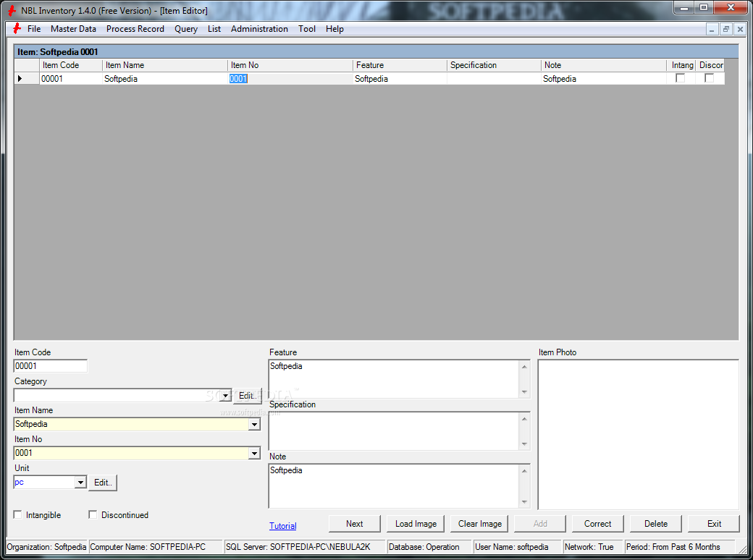This screenshot has width=753, height=560.
Task: Click the Exit button
Action: click(714, 524)
